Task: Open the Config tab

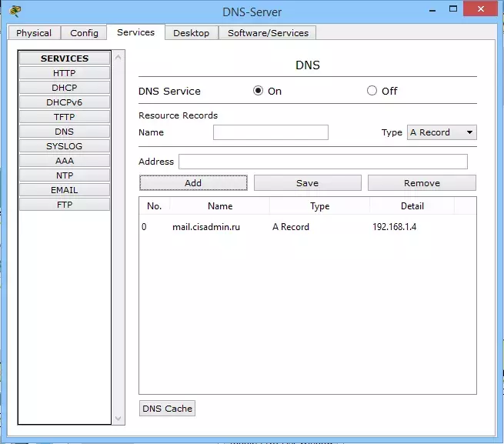Action: (x=84, y=33)
